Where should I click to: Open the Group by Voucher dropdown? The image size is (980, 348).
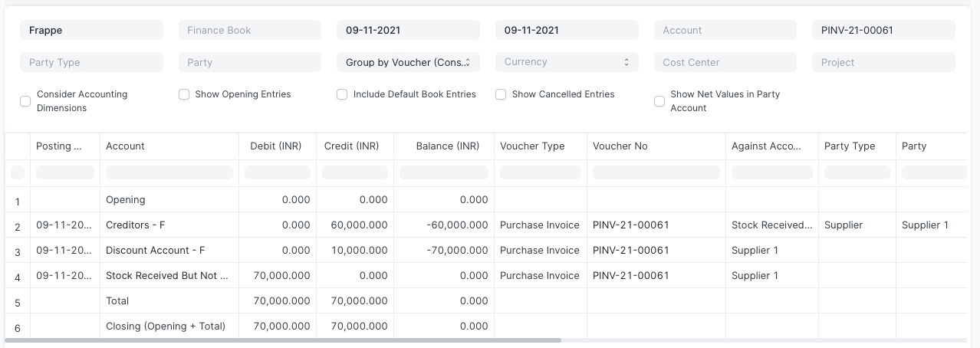[408, 62]
